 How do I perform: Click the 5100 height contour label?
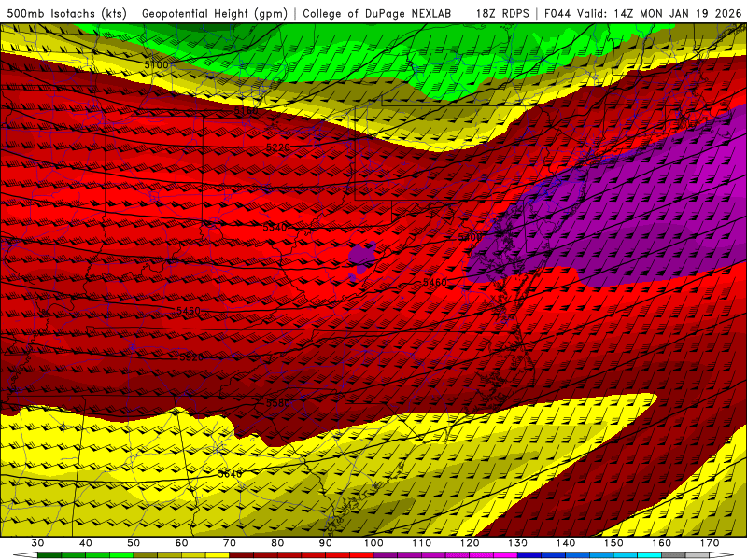(157, 64)
